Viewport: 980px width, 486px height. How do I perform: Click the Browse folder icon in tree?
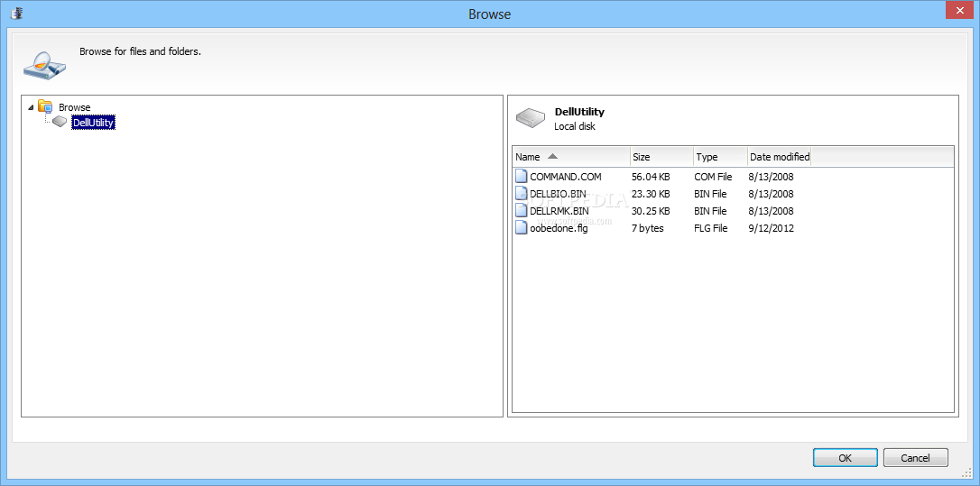pos(45,106)
